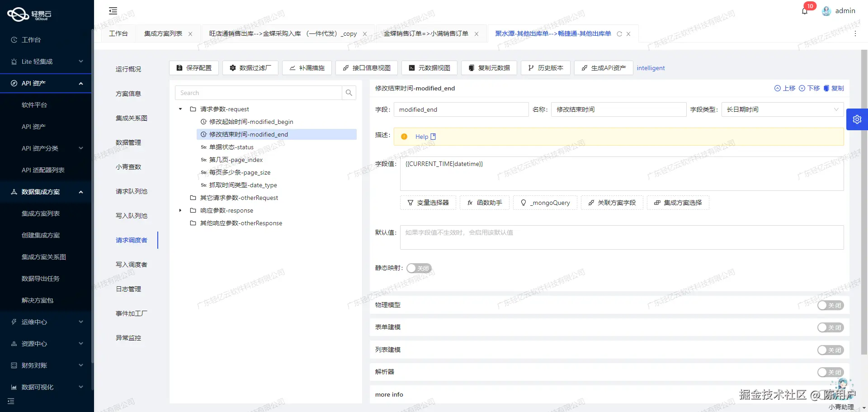Enable the 解析器 toggle
Viewport: 868px width, 412px height.
(830, 372)
